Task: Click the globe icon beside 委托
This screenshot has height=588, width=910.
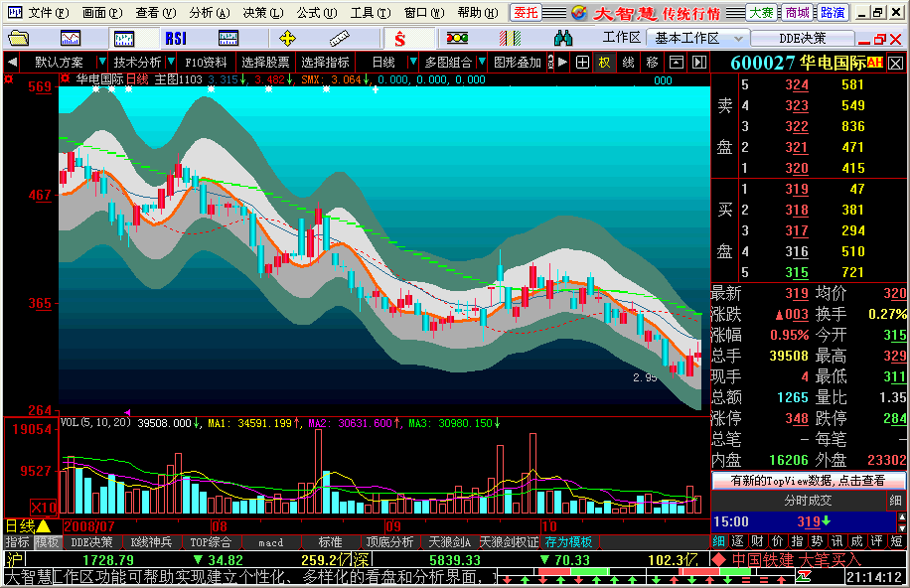Action: (x=578, y=12)
